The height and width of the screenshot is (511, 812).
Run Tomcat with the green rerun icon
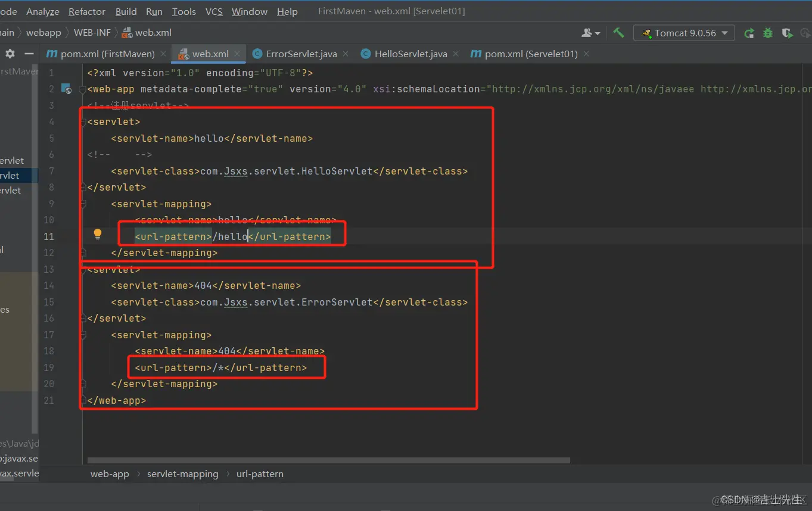749,33
